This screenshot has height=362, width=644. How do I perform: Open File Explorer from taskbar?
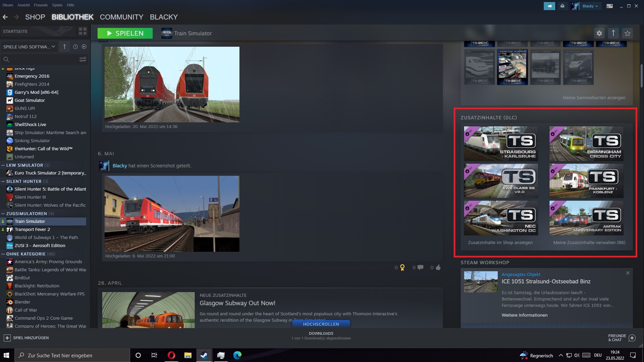188,355
